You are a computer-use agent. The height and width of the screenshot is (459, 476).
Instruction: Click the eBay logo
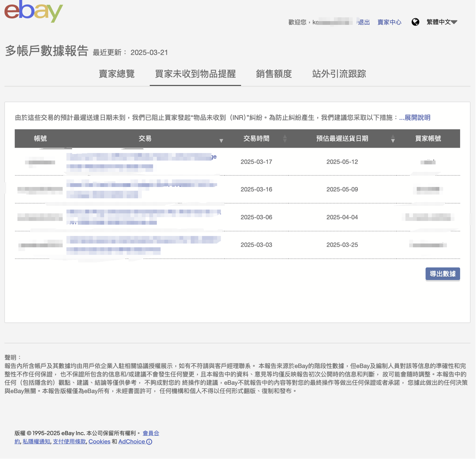(x=33, y=12)
